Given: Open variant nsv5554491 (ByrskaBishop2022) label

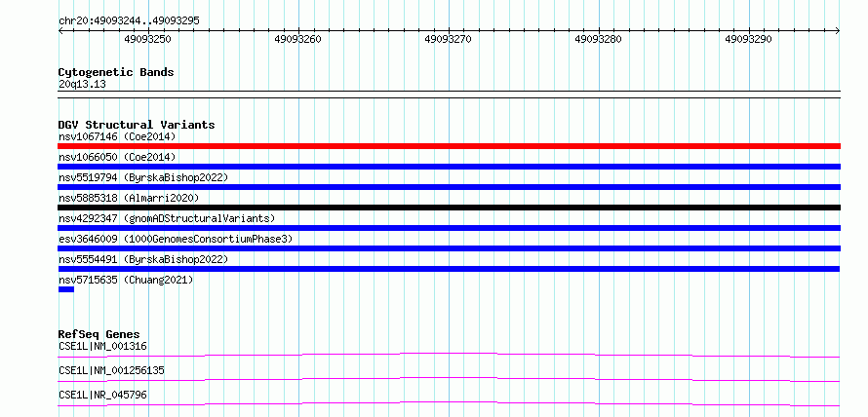Looking at the screenshot, I should 142,259.
